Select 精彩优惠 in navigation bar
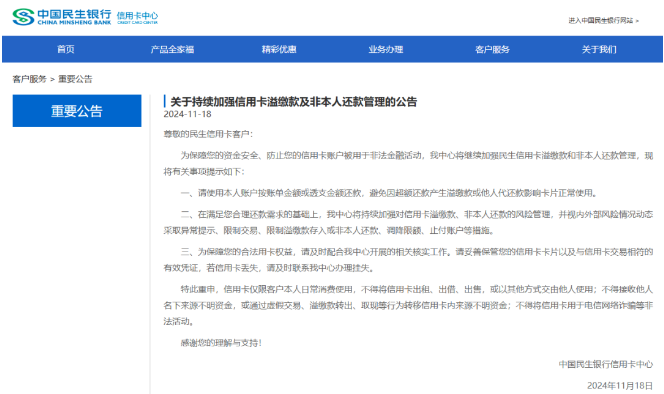Screen dimensions: 664x394 click(x=279, y=49)
